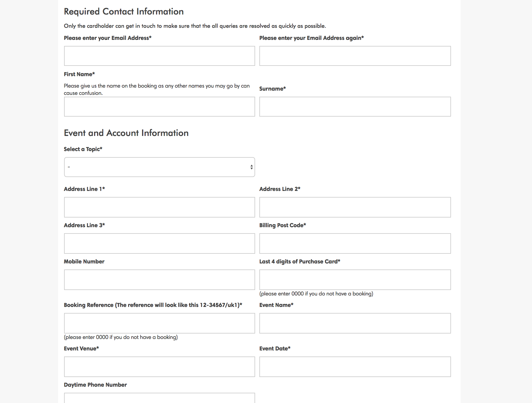Focus the Email Address again field
The width and height of the screenshot is (532, 403).
[355, 56]
